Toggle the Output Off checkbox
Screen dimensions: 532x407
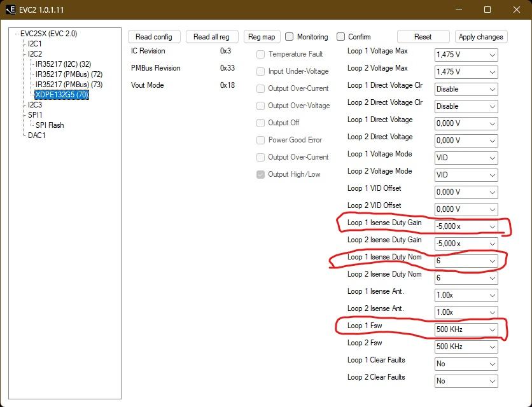point(260,123)
